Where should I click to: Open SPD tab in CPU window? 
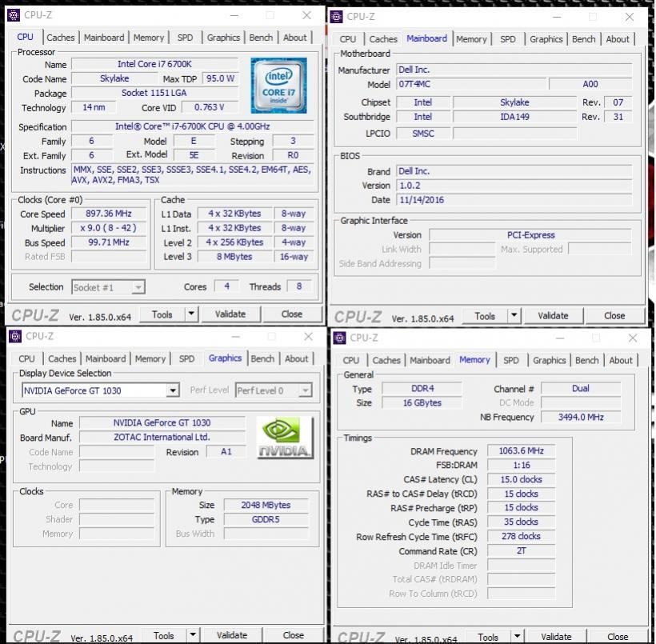[185, 38]
